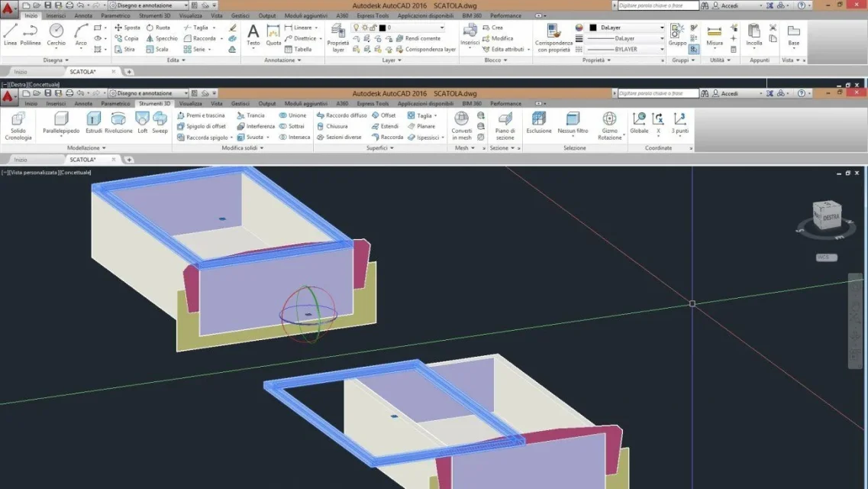Expand the Annotazione panel
The height and width of the screenshot is (489, 868).
click(282, 60)
